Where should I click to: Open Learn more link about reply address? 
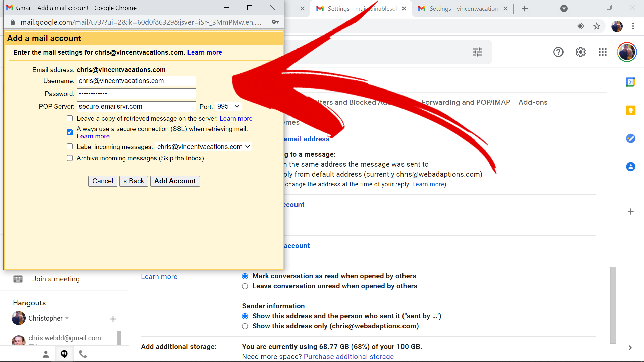(x=428, y=184)
